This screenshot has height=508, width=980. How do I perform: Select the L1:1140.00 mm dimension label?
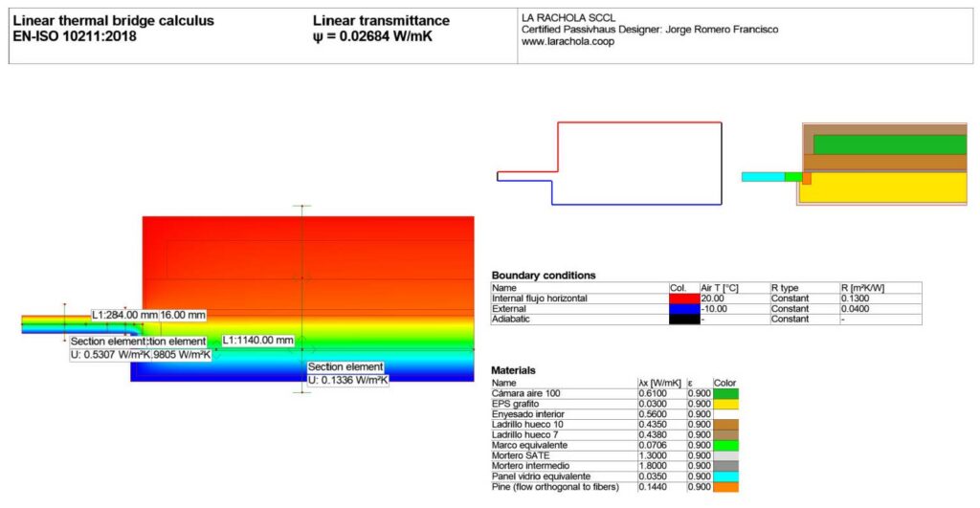coord(257,341)
